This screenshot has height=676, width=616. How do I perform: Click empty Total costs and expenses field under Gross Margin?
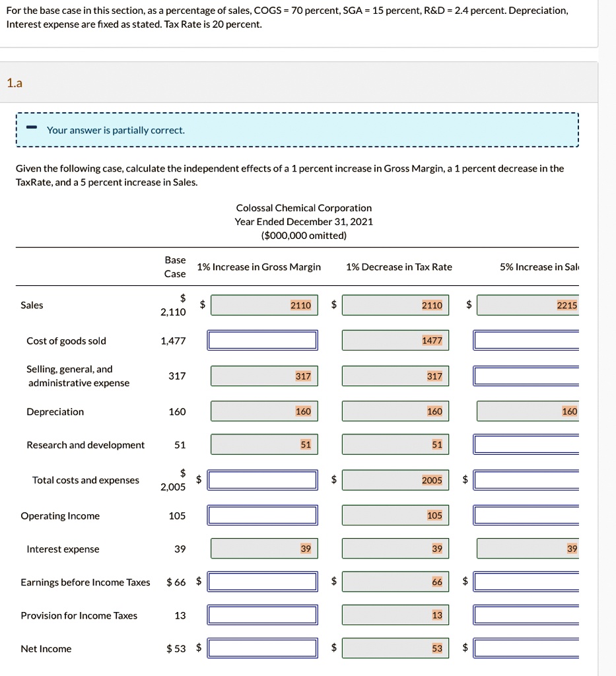point(262,479)
